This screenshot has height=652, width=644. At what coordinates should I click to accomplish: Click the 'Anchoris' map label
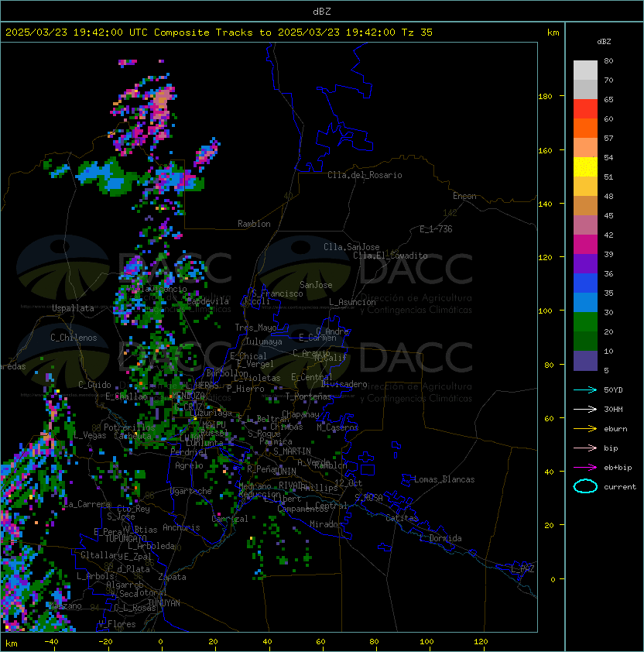181,527
